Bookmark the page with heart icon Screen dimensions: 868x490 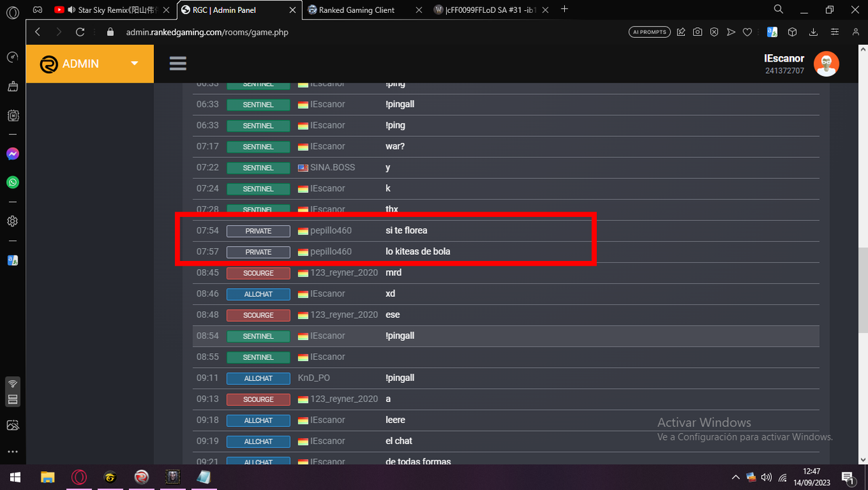(747, 32)
